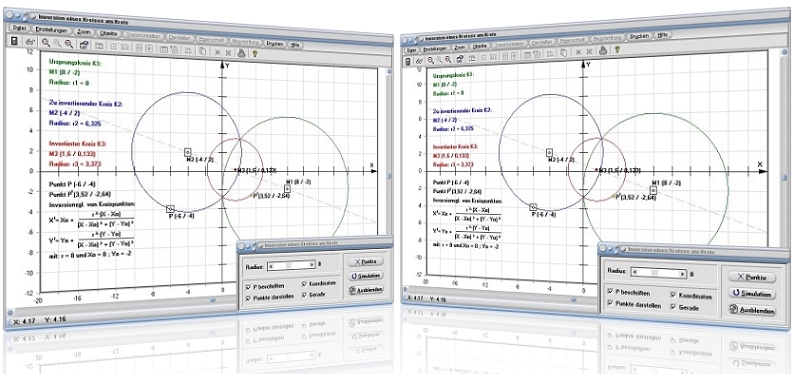The width and height of the screenshot is (794, 374).
Task: Toggle 'P beschriften' checkbox in right control panel
Action: click(x=610, y=292)
